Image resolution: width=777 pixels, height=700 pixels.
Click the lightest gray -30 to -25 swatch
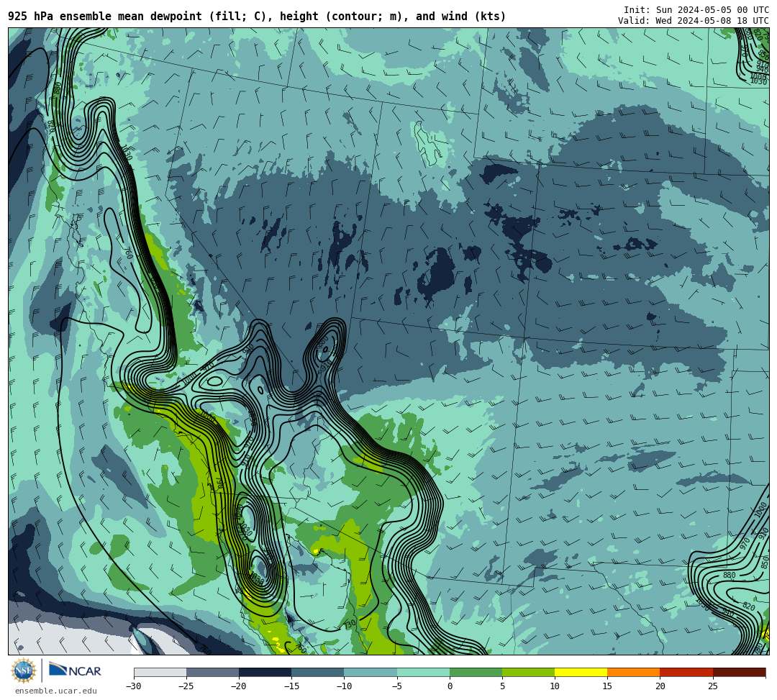[x=160, y=672]
